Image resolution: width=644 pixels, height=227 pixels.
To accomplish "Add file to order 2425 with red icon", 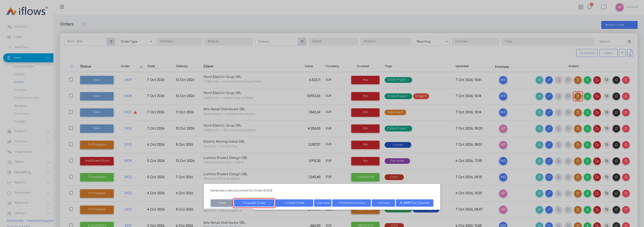I will coord(597,145).
